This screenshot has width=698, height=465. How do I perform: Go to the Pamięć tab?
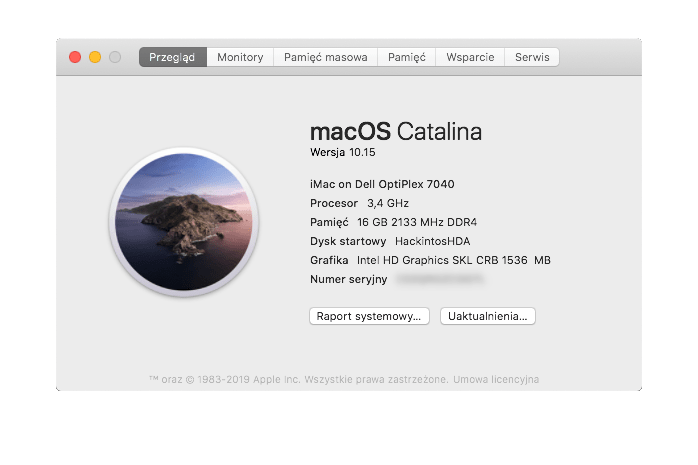click(x=406, y=57)
